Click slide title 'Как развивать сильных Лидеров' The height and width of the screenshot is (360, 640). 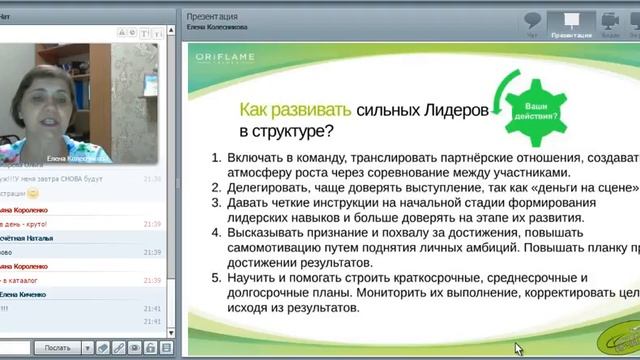(364, 110)
